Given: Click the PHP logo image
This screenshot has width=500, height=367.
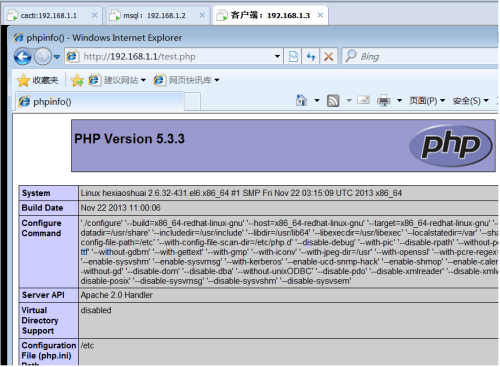Looking at the screenshot, I should (451, 145).
